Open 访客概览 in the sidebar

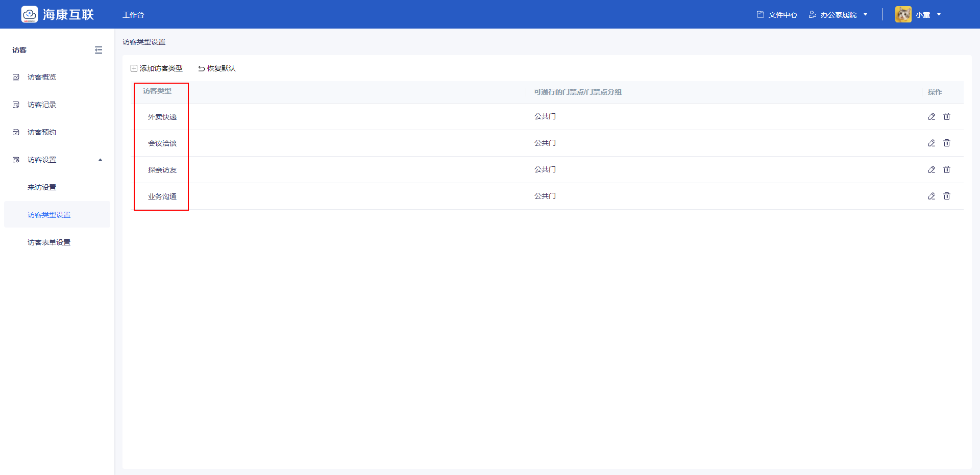(x=42, y=77)
